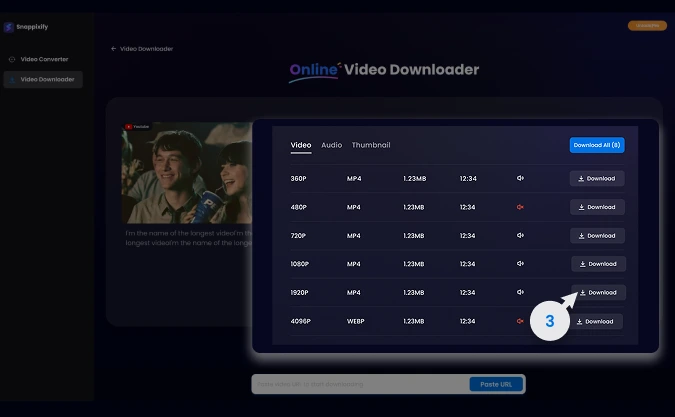Select Video Downloader in the sidebar

coord(46,79)
